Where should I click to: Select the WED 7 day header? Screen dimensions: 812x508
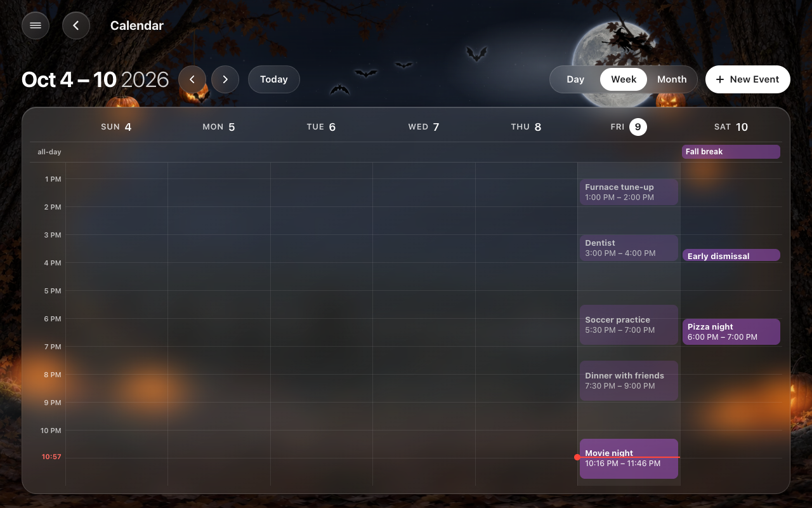[424, 127]
